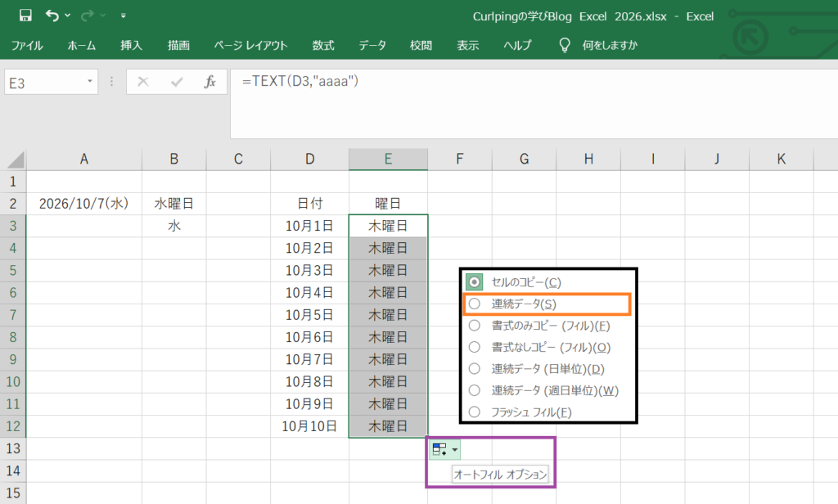
Task: Click the AutoFill Options icon button
Action: click(439, 449)
